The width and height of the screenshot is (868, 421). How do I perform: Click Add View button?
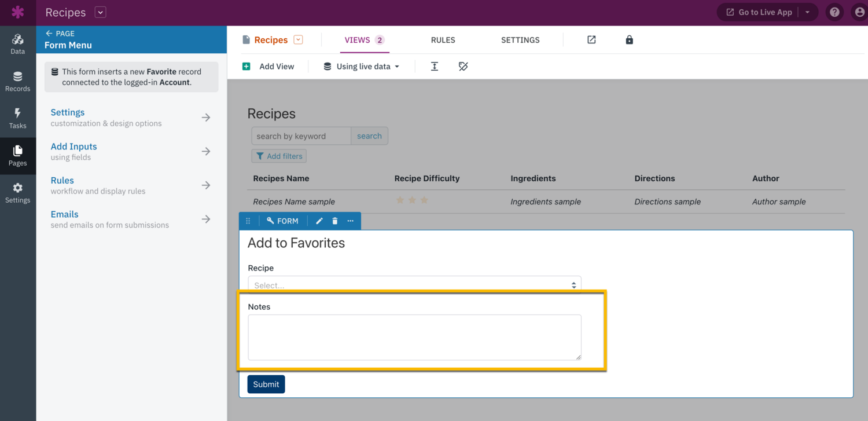tap(269, 67)
